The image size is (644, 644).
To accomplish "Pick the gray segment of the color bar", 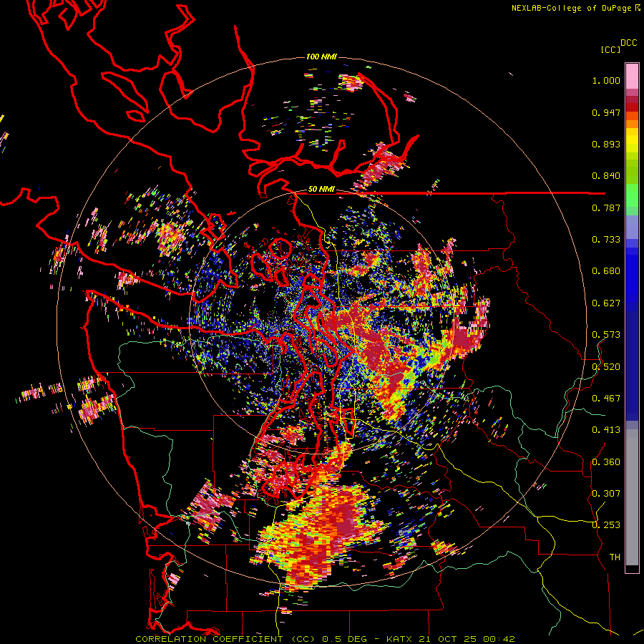I will click(632, 497).
